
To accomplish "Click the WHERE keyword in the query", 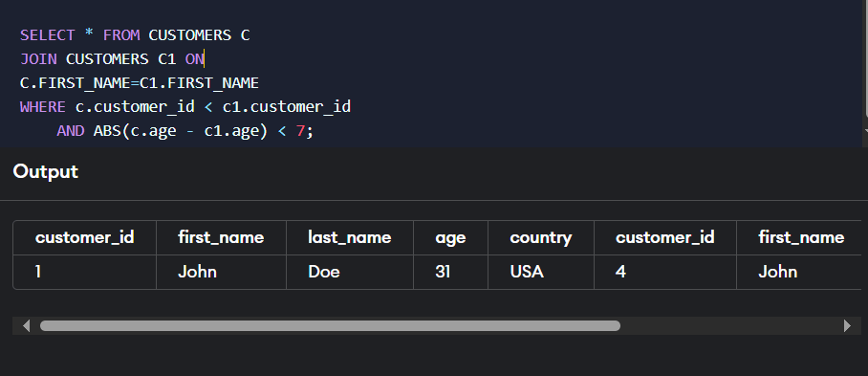I will coord(43,107).
